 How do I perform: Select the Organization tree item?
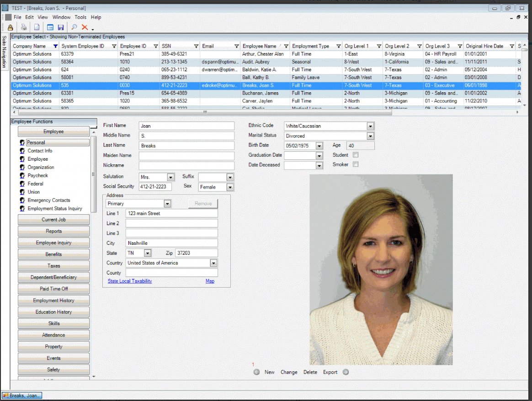(x=41, y=168)
